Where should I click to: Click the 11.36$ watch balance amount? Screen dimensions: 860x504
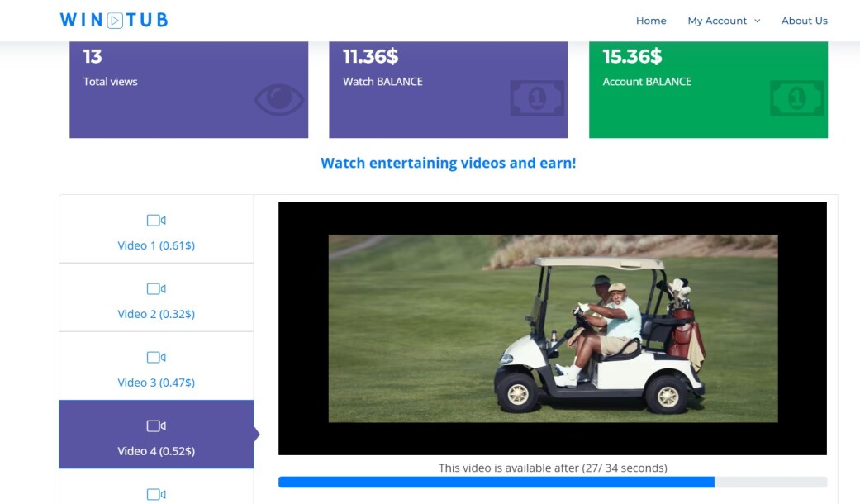coord(371,56)
